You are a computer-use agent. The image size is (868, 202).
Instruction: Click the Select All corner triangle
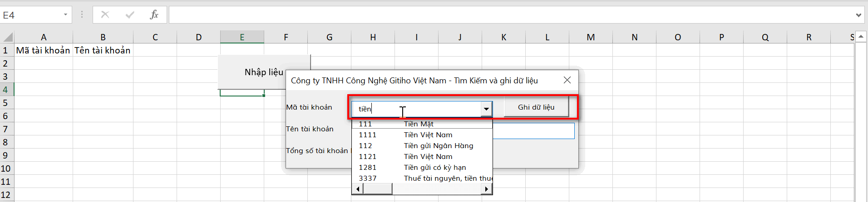(8, 37)
